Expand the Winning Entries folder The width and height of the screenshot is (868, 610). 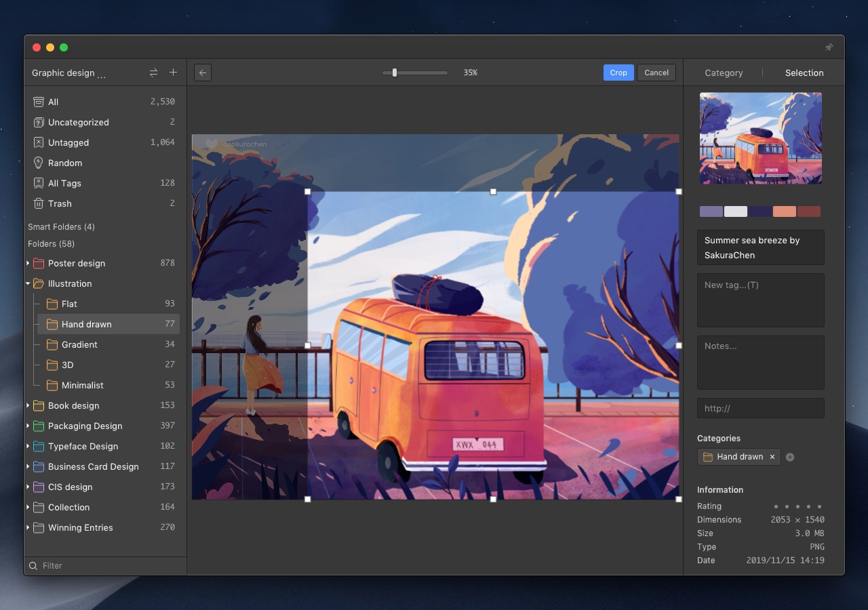(x=28, y=527)
